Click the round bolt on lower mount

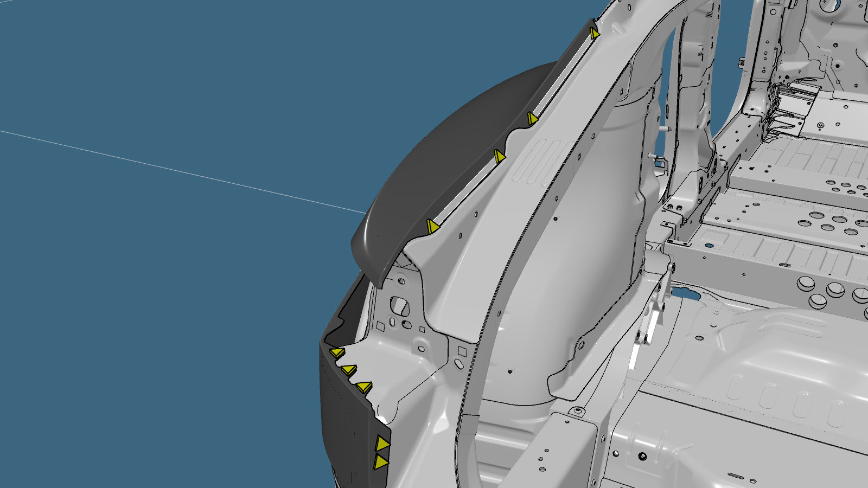pyautogui.click(x=578, y=411)
